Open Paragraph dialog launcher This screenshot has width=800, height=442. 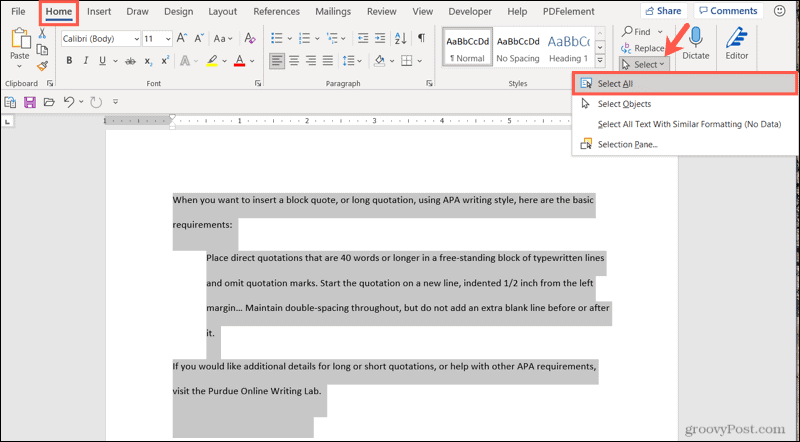point(430,83)
